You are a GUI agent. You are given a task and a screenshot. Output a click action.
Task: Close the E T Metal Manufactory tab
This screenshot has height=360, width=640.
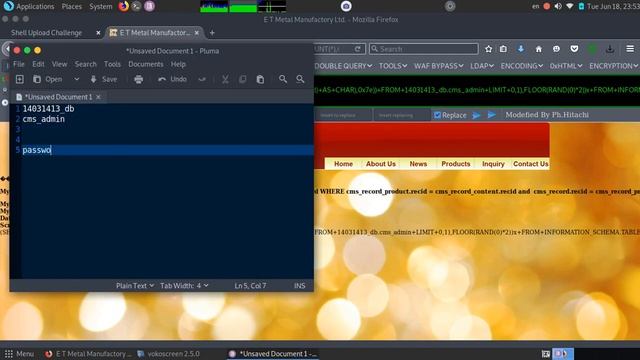pos(197,33)
